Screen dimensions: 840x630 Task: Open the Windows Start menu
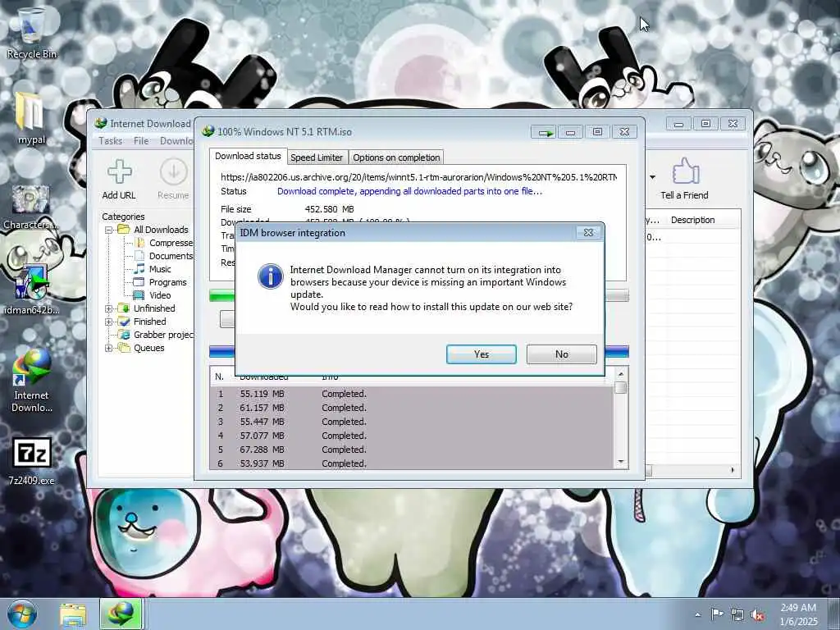pos(22,614)
